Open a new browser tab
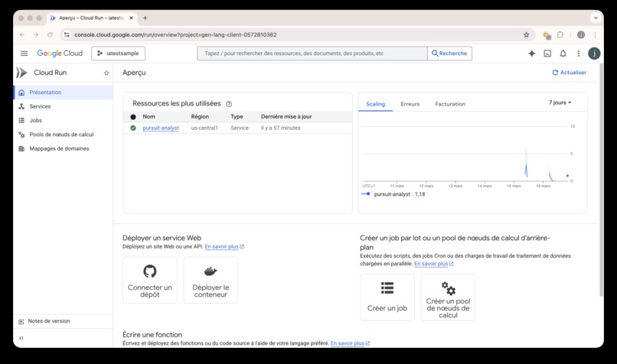Image resolution: width=617 pixels, height=364 pixels. (145, 18)
